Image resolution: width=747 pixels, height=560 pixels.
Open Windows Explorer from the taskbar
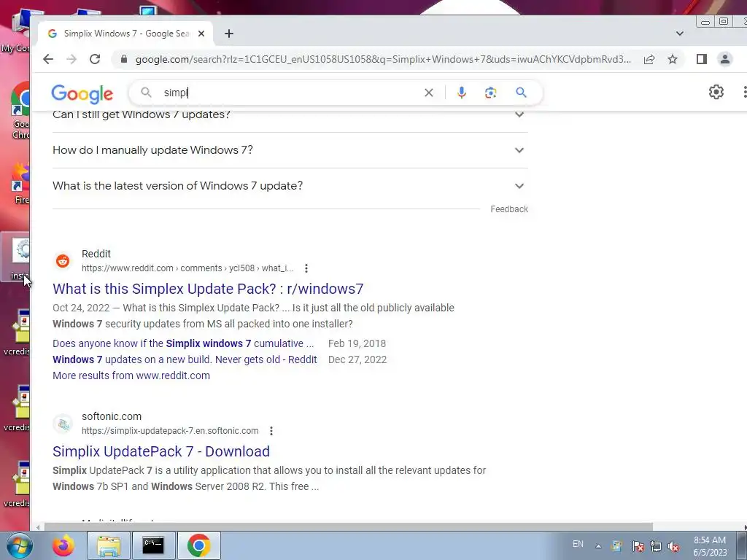[109, 545]
